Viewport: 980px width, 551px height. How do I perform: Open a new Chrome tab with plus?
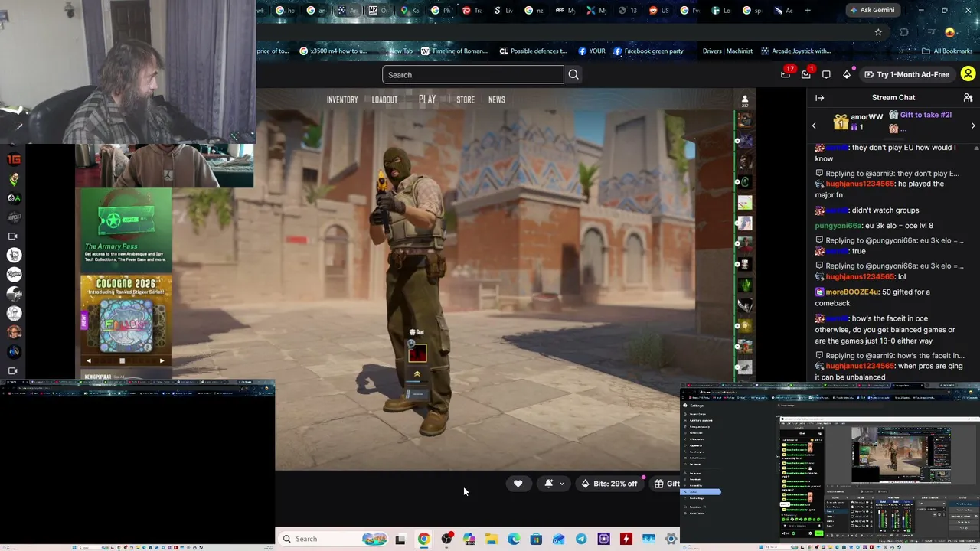(x=808, y=10)
